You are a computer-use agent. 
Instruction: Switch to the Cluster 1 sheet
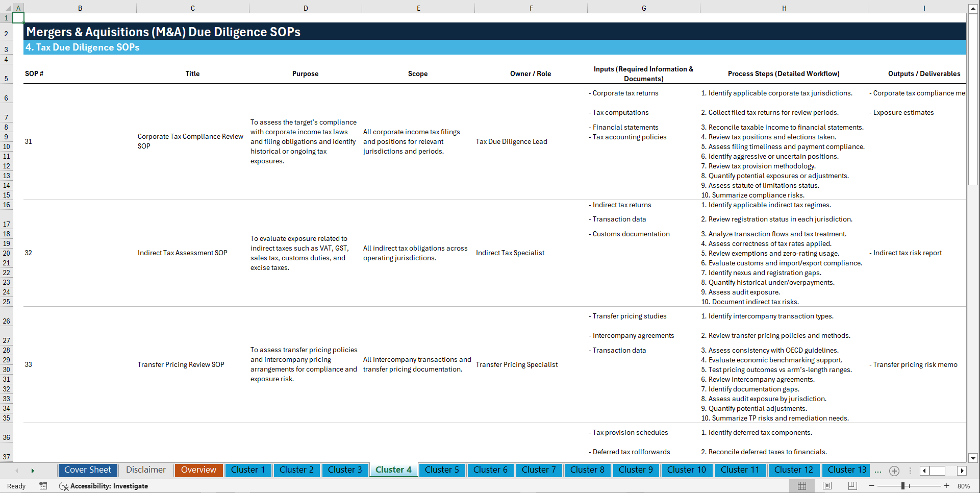point(248,470)
